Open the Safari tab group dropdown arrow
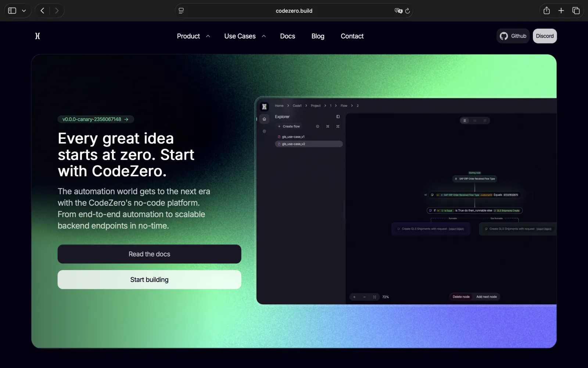The image size is (588, 368). (x=24, y=11)
